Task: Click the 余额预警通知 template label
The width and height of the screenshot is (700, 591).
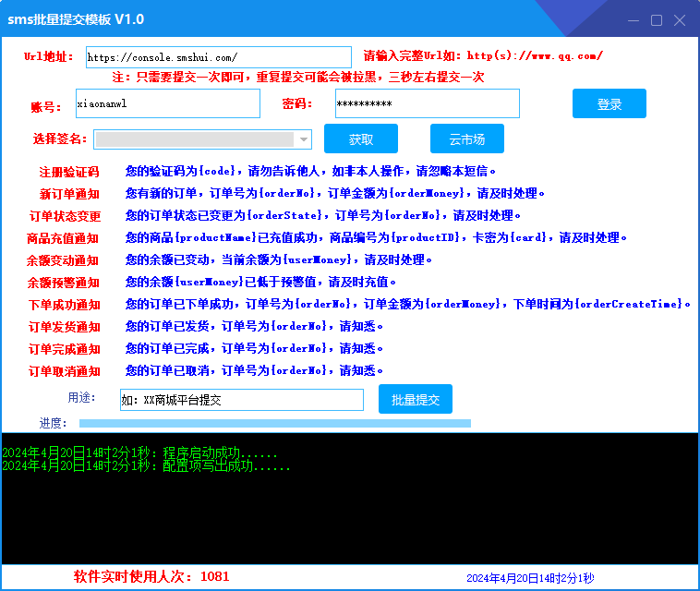Action: click(x=63, y=283)
